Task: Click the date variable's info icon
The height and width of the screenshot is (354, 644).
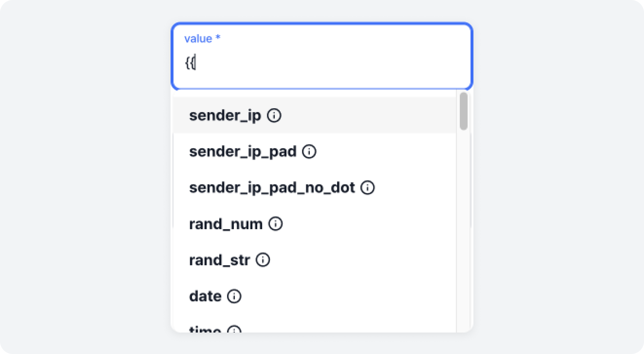Action: tap(235, 296)
